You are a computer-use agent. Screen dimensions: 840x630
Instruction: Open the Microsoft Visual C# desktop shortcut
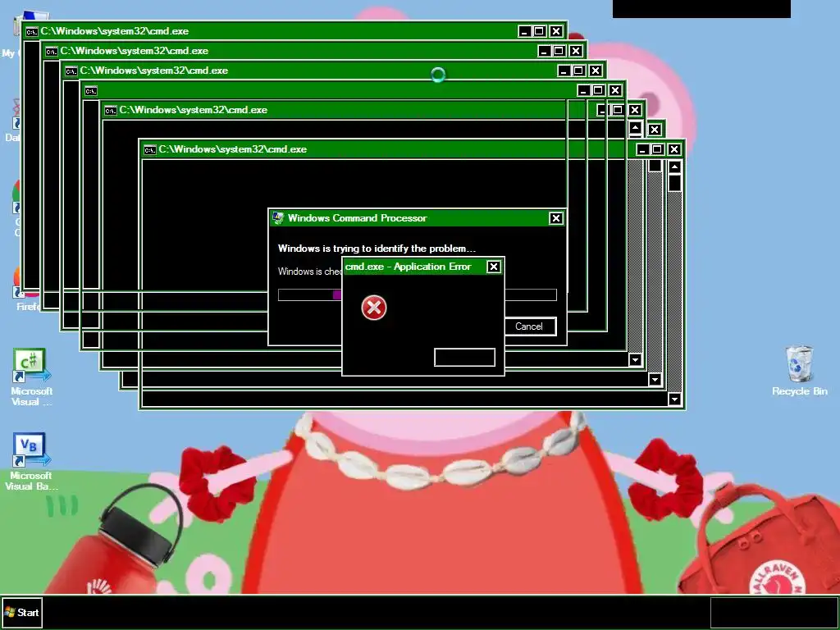(x=31, y=377)
